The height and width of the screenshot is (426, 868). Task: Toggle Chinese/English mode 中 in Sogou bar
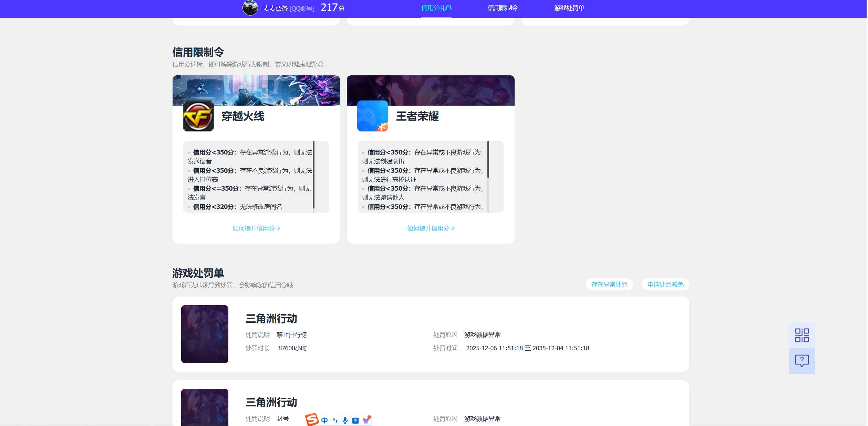click(324, 420)
